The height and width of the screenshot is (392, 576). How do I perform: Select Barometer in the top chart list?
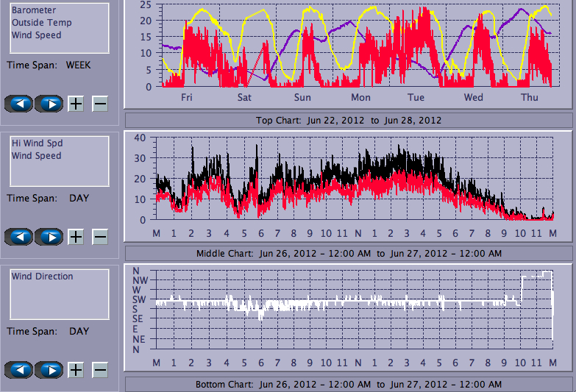click(x=33, y=11)
